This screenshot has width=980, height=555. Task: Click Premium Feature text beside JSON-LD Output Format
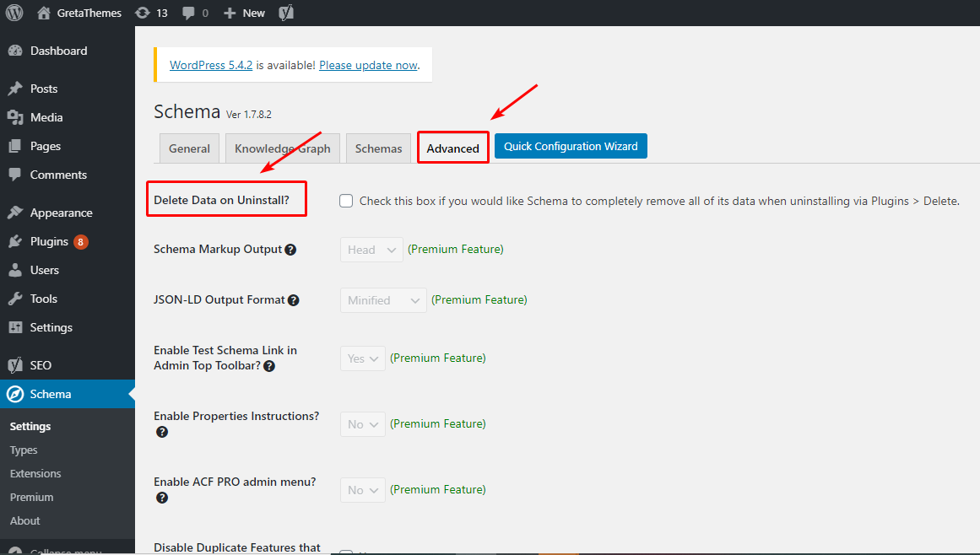pyautogui.click(x=479, y=299)
